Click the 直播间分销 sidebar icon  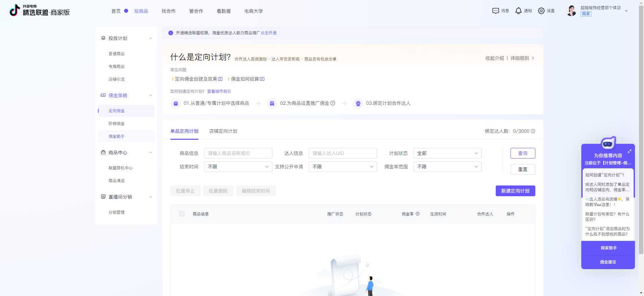click(x=103, y=197)
